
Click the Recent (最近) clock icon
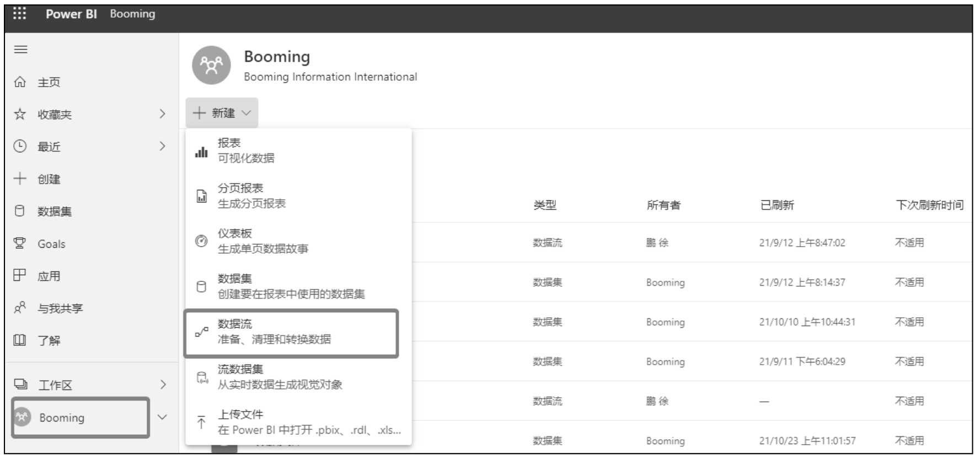(20, 146)
